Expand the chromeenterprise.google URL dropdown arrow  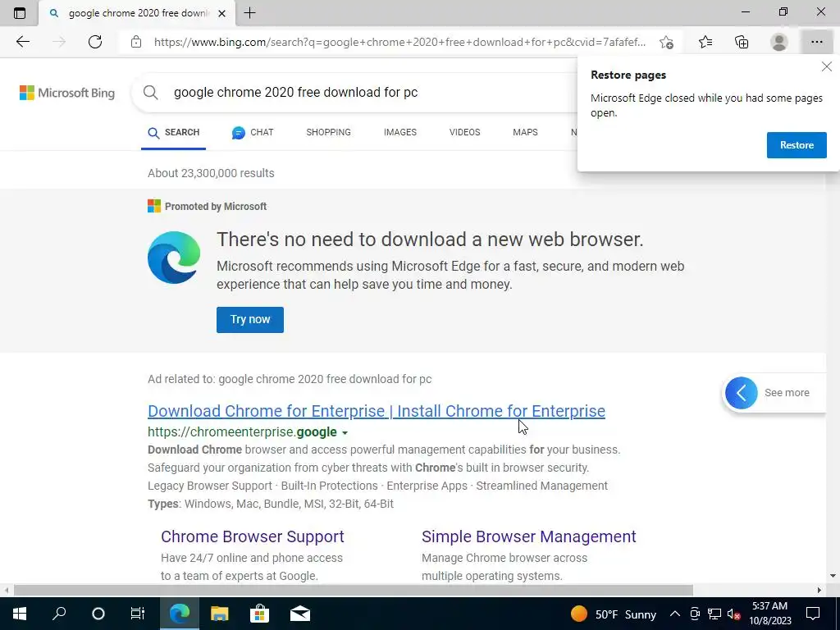(x=345, y=433)
